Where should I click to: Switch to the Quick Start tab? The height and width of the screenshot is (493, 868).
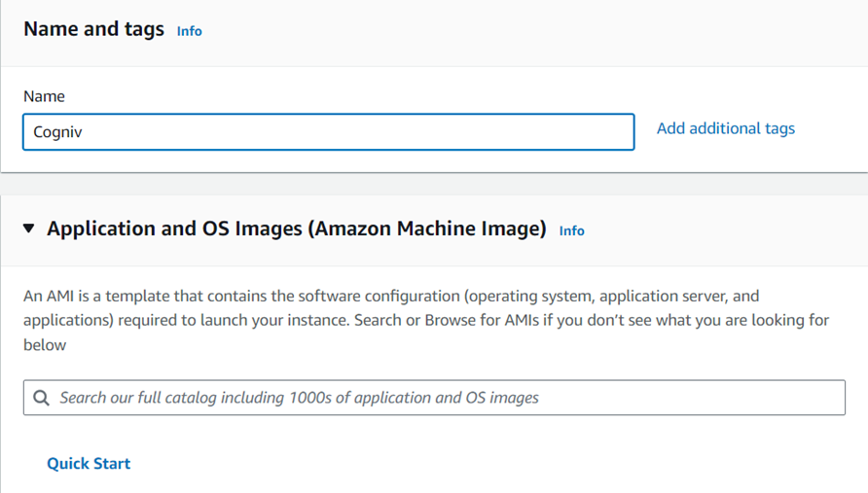pyautogui.click(x=89, y=463)
